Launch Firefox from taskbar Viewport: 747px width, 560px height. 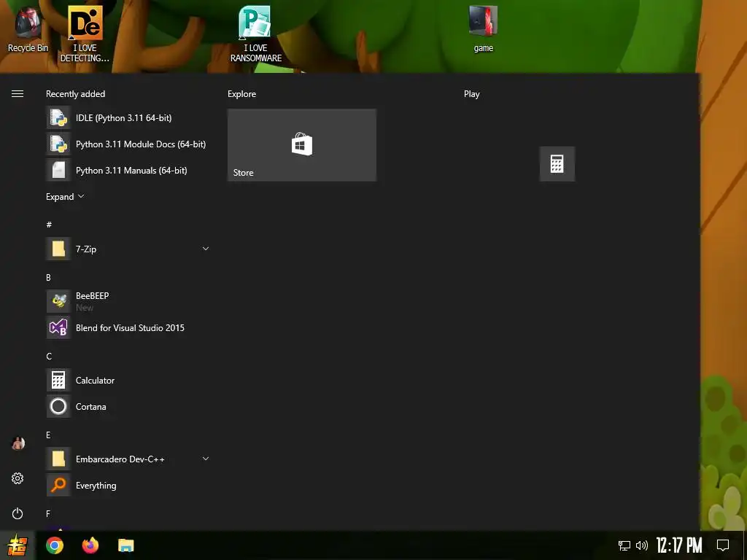click(x=90, y=545)
